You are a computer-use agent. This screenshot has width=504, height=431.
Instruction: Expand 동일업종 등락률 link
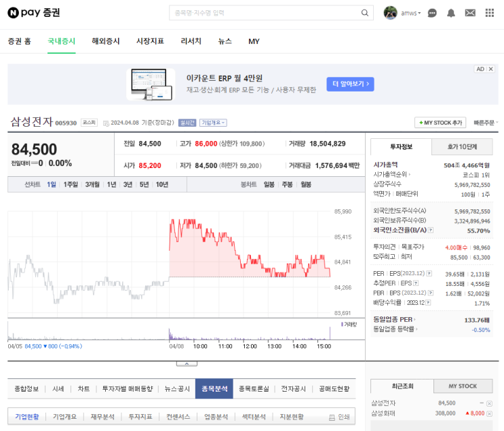(395, 329)
